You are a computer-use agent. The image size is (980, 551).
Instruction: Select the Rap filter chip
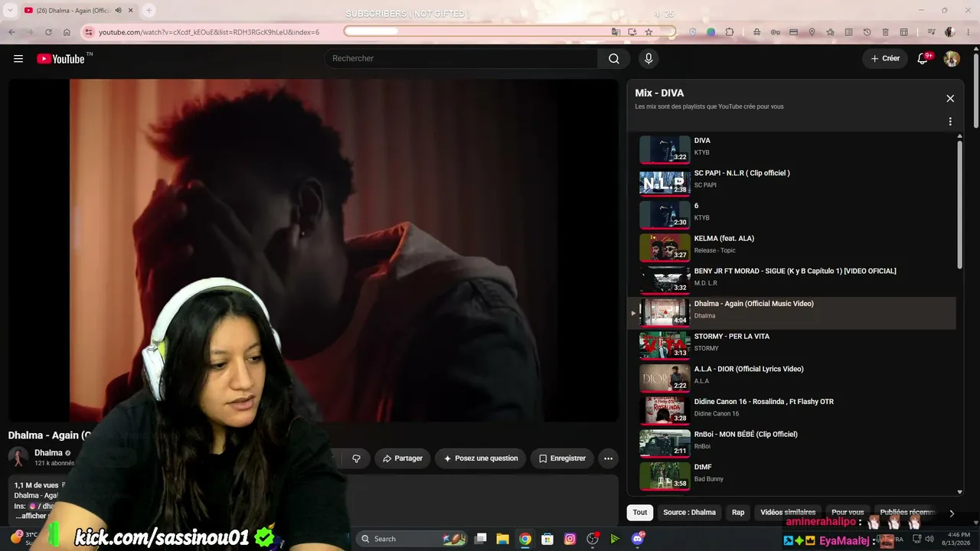coord(738,513)
